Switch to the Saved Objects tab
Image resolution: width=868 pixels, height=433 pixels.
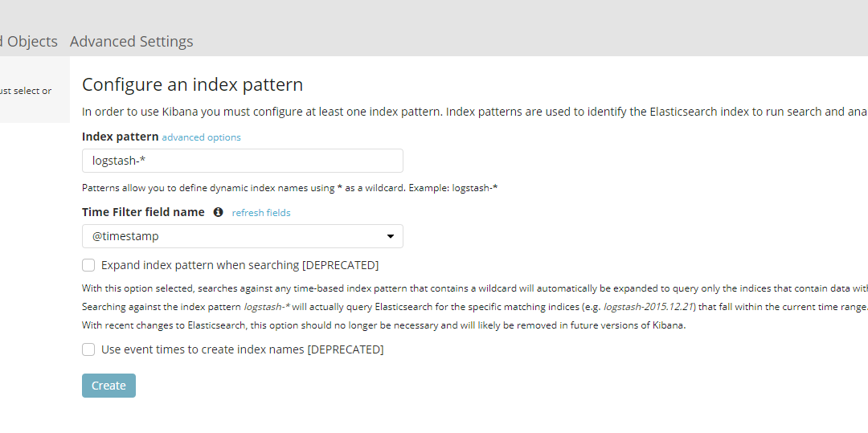[x=28, y=42]
